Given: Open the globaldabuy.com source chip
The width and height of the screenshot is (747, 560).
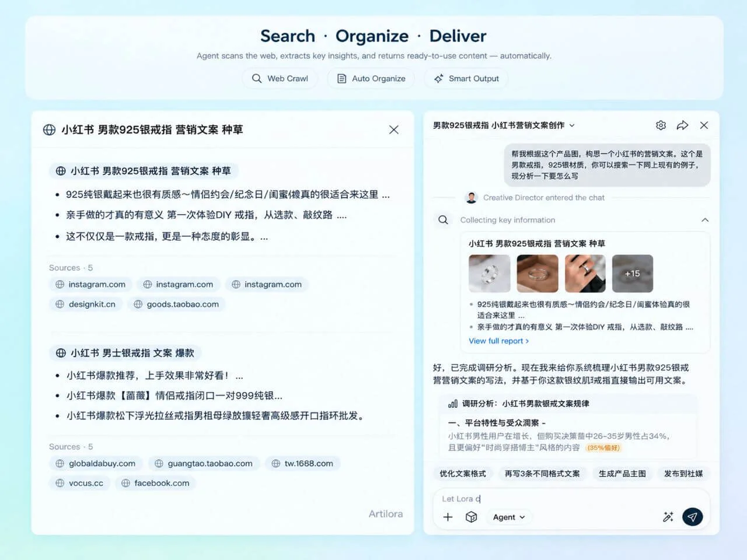Looking at the screenshot, I should (x=95, y=463).
